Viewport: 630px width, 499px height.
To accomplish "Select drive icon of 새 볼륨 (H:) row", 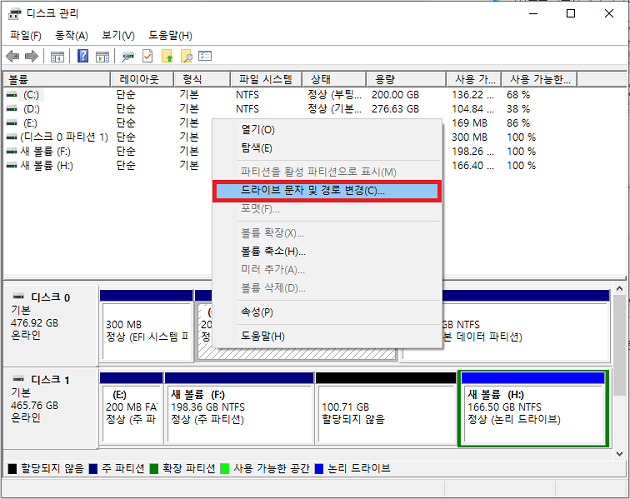I will coord(12,166).
